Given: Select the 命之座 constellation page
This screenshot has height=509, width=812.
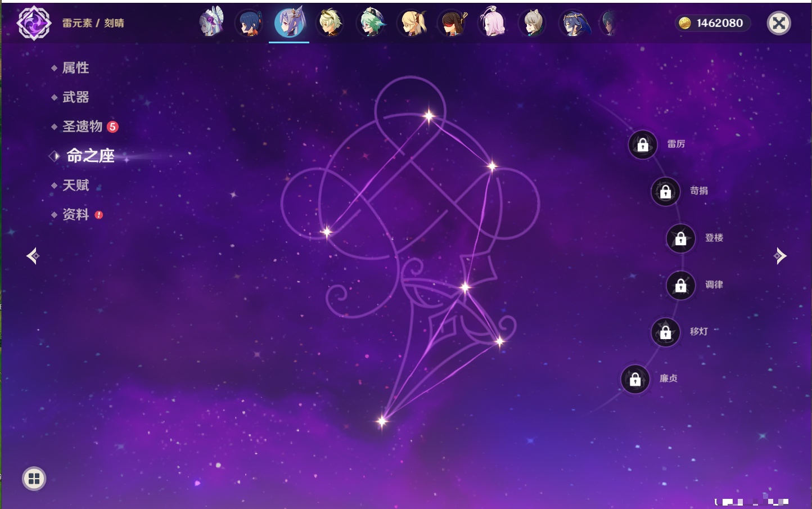Looking at the screenshot, I should (91, 156).
